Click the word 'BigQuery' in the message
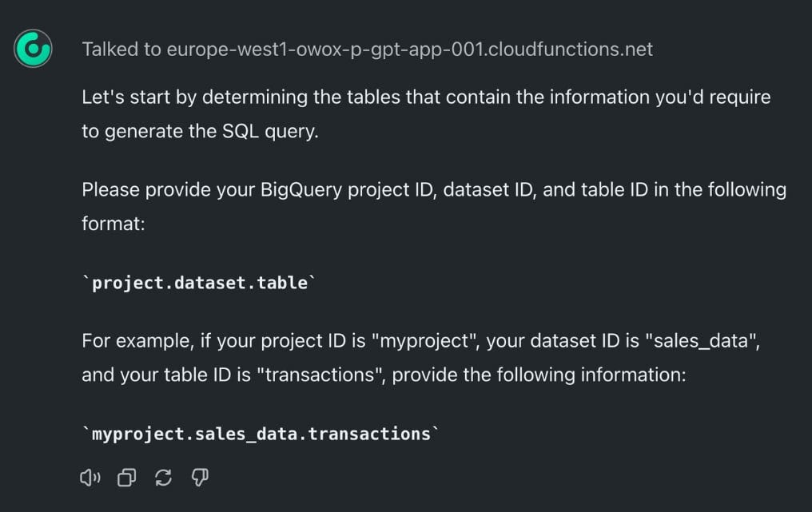The image size is (812, 512). pos(301,190)
